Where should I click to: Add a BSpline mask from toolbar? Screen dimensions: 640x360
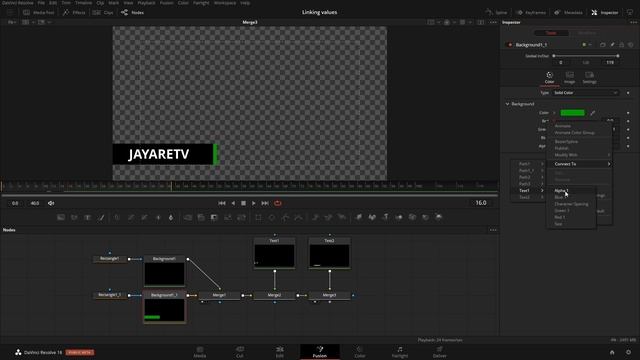(x=299, y=218)
